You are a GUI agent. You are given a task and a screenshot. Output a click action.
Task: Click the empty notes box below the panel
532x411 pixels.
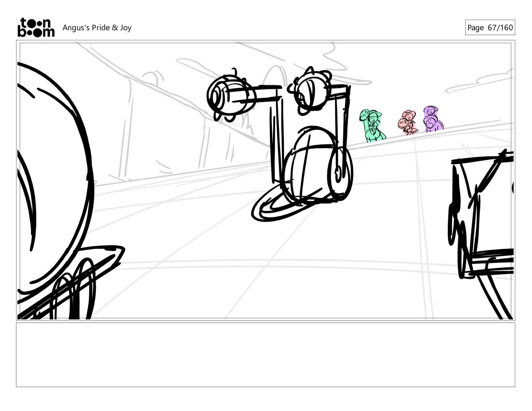[x=266, y=355]
